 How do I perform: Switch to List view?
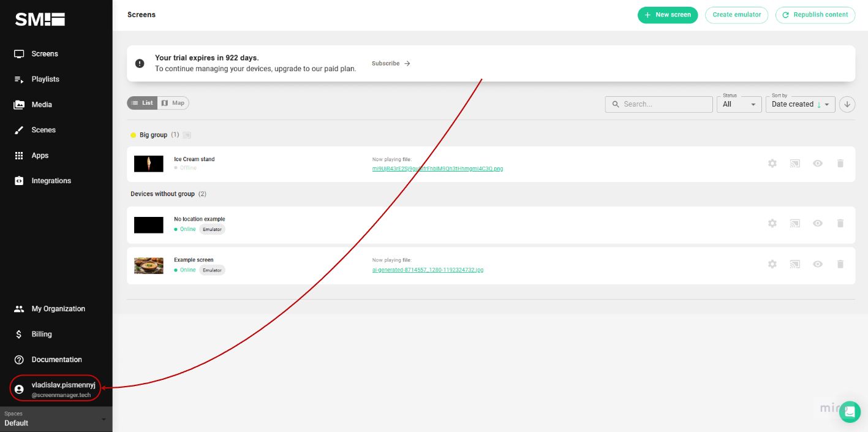[142, 103]
